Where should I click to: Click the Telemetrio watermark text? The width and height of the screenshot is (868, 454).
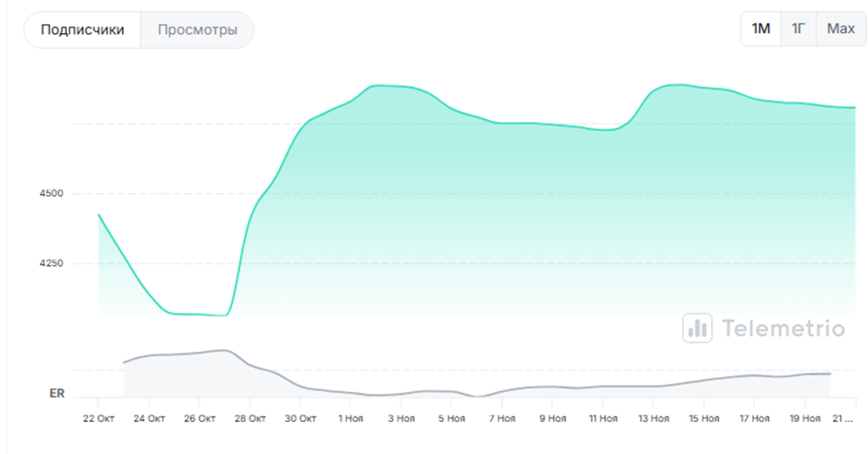point(782,328)
